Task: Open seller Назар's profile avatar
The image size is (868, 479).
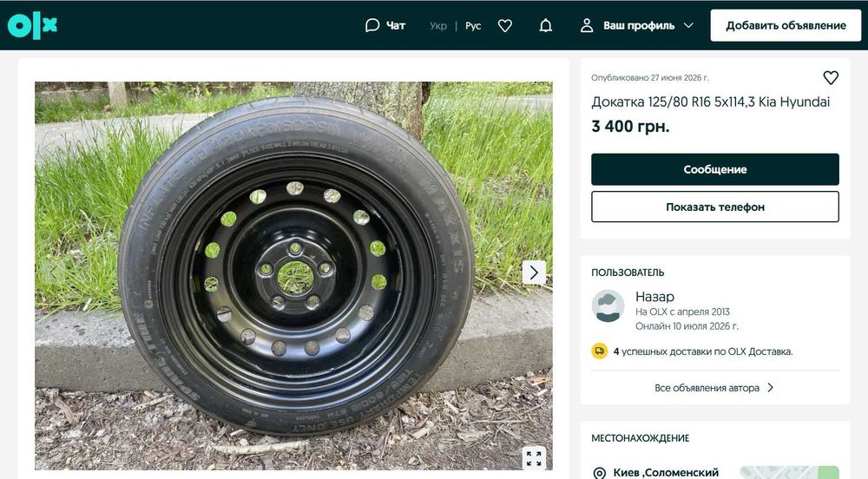Action: tap(608, 305)
